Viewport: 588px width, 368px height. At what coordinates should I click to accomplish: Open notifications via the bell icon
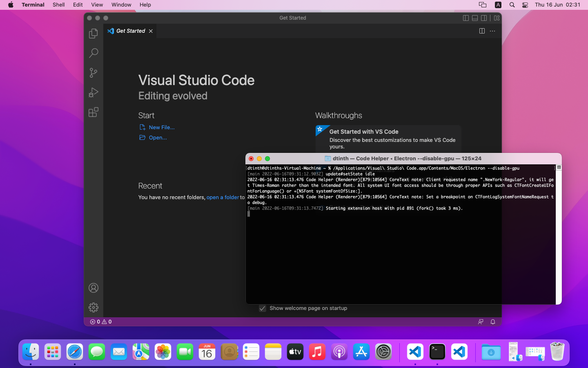point(492,322)
